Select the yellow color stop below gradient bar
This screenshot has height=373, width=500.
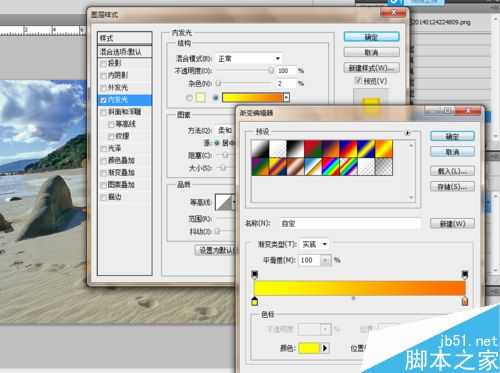pos(255,301)
